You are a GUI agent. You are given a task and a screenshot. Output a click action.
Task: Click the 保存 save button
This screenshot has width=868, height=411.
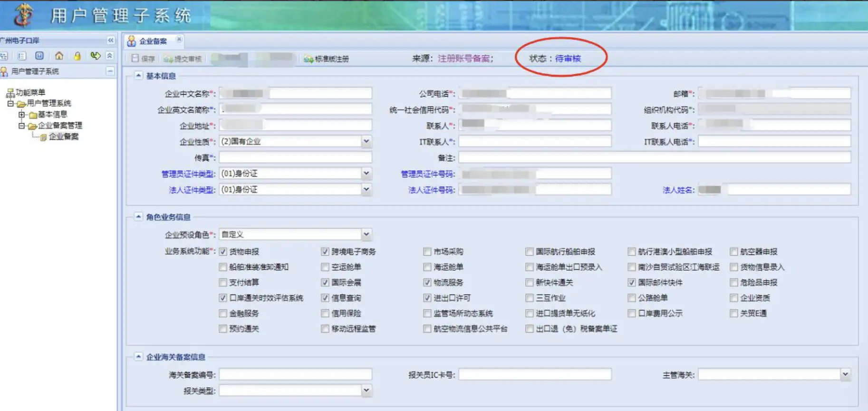point(143,59)
